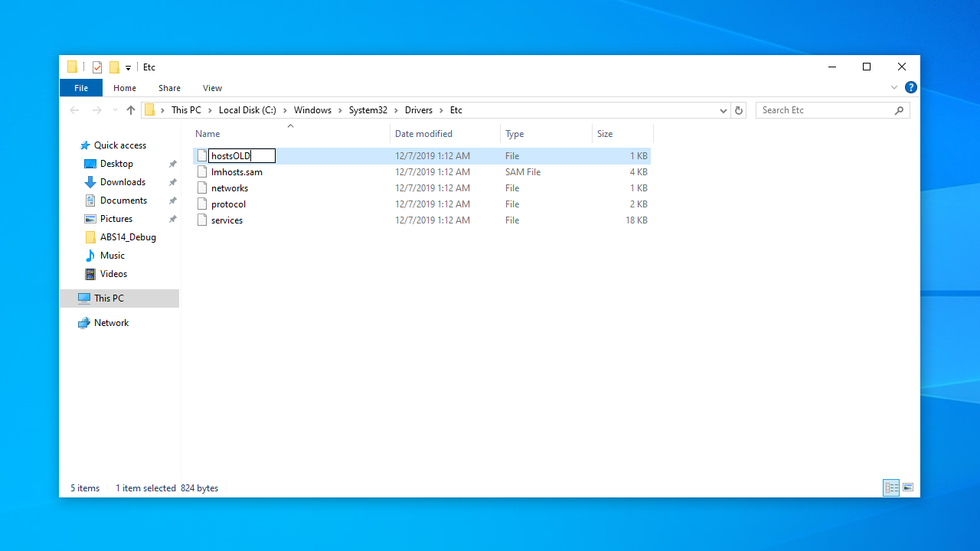The height and width of the screenshot is (551, 980).
Task: Click the Refresh button next to the address bar
Action: (x=739, y=110)
